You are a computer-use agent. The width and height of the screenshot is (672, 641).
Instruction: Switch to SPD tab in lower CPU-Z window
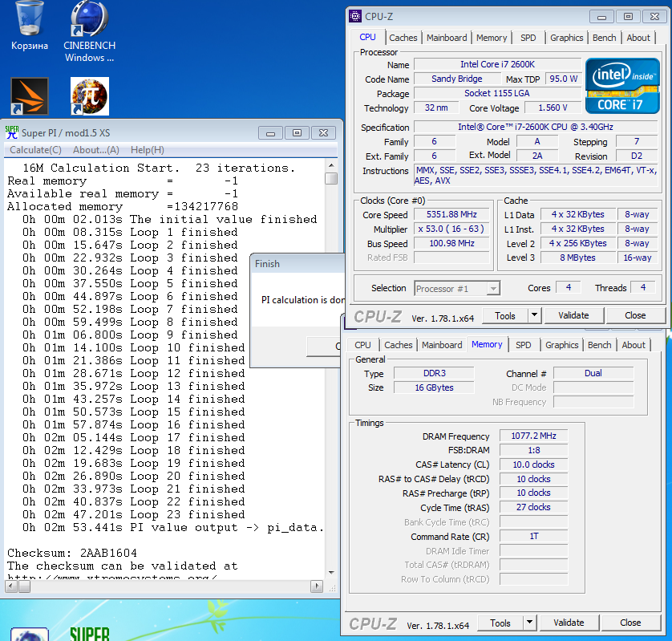[x=524, y=345]
